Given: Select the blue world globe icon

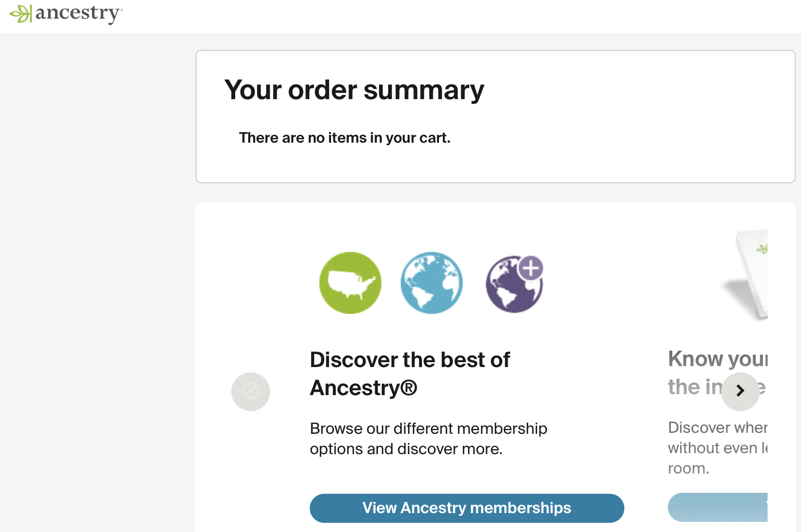Looking at the screenshot, I should pyautogui.click(x=432, y=283).
